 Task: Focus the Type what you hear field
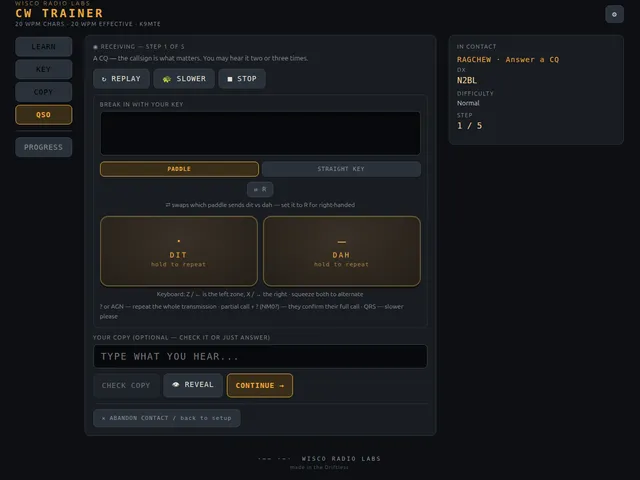click(x=260, y=356)
